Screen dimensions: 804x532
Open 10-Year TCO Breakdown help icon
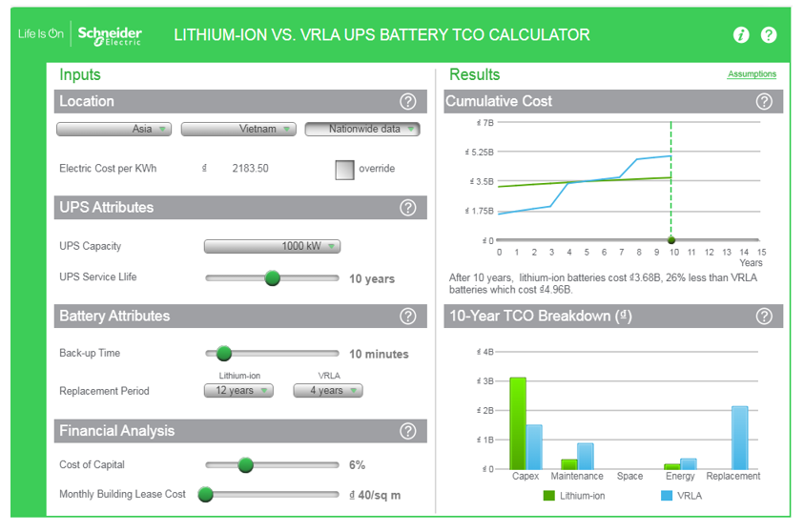tap(764, 317)
